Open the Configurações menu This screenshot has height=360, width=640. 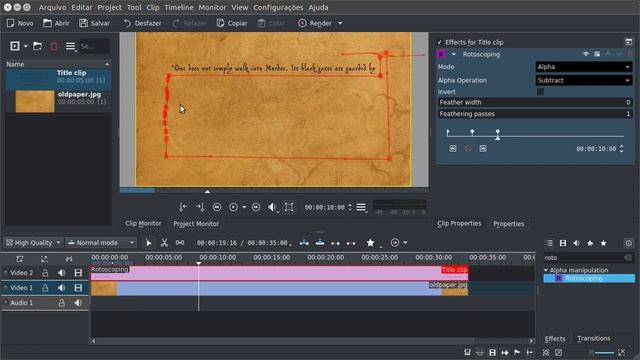pyautogui.click(x=278, y=7)
